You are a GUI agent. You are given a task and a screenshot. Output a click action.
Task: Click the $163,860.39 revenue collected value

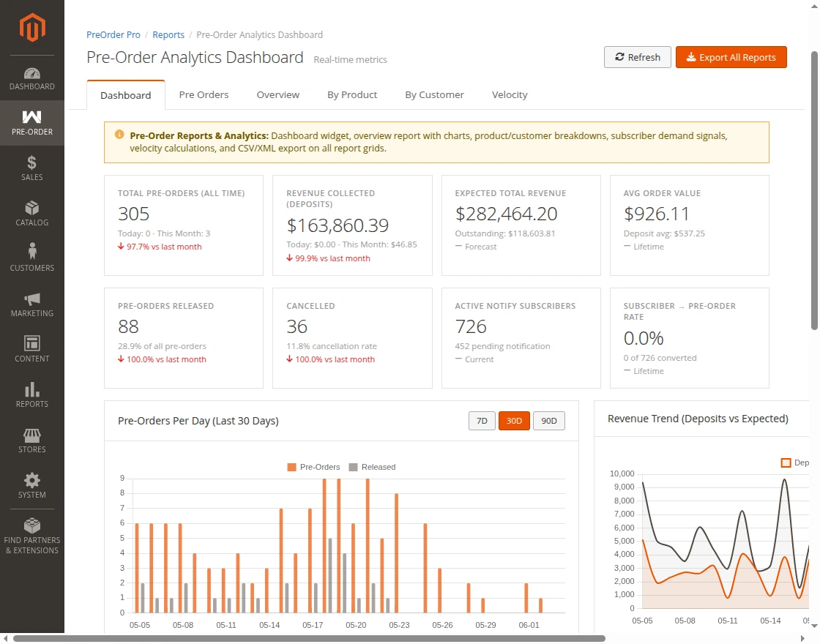(x=338, y=225)
